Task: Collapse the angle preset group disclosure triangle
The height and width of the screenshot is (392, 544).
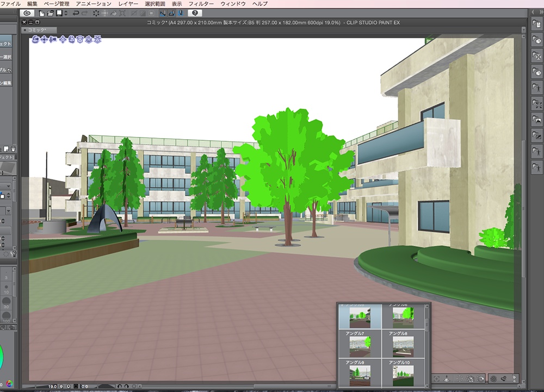Action: pyautogui.click(x=343, y=306)
